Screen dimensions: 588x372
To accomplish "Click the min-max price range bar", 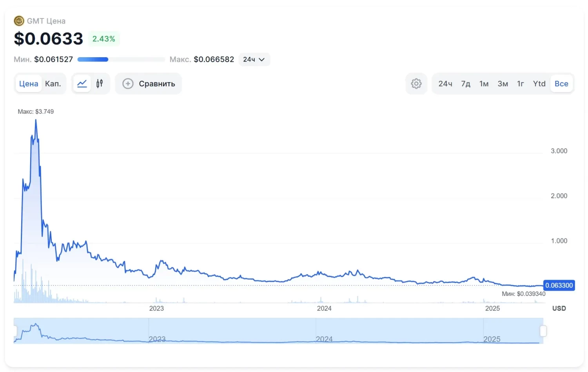I will click(121, 60).
